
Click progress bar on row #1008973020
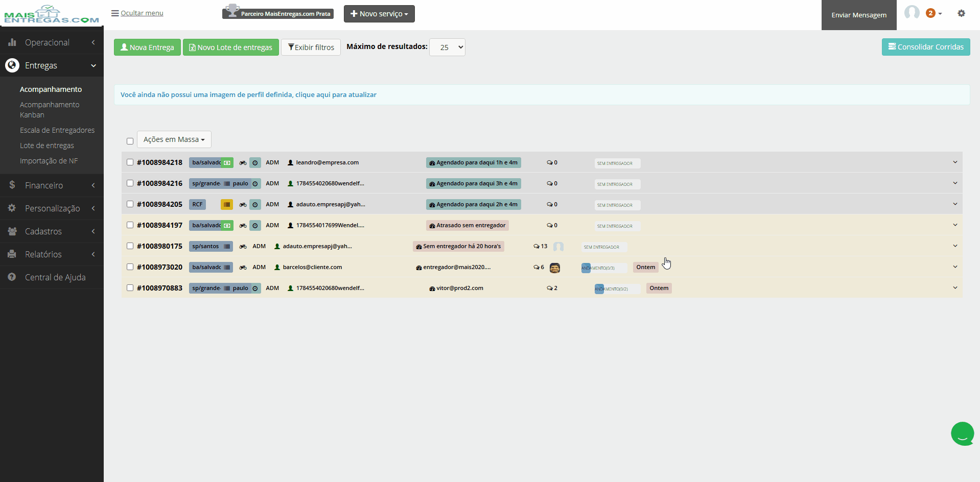click(604, 268)
